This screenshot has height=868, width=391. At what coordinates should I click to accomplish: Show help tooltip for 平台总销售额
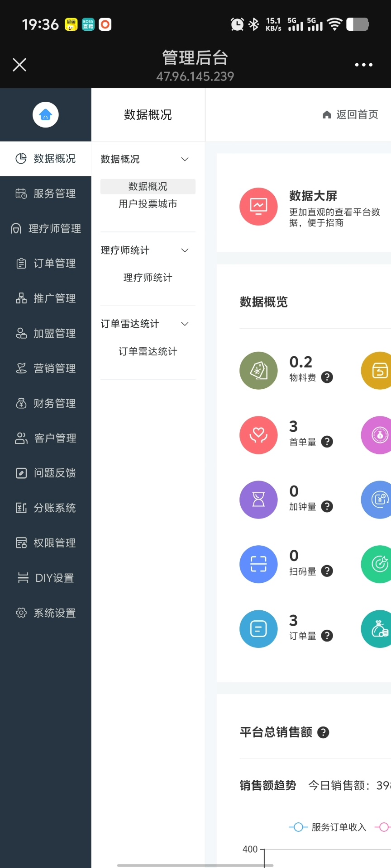(x=323, y=732)
